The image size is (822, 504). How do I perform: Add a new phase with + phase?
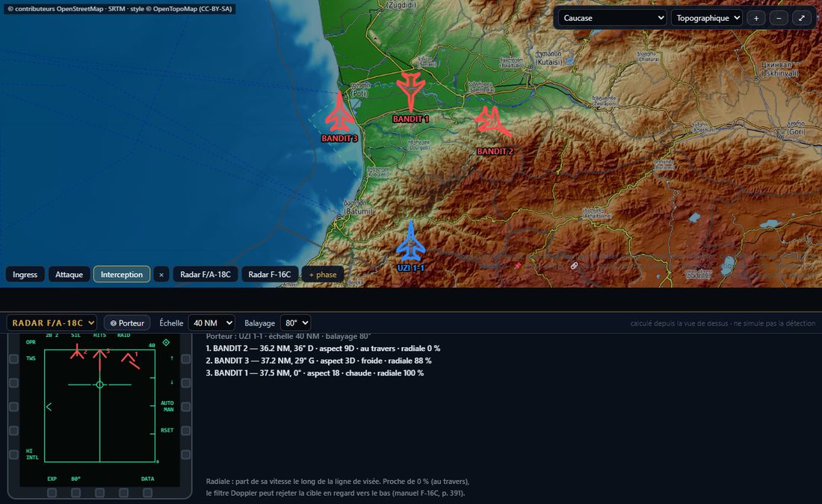point(323,275)
